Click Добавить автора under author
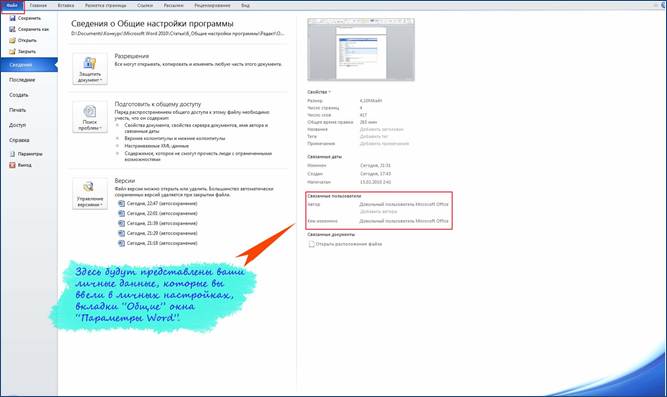667x397 pixels. pos(379,211)
